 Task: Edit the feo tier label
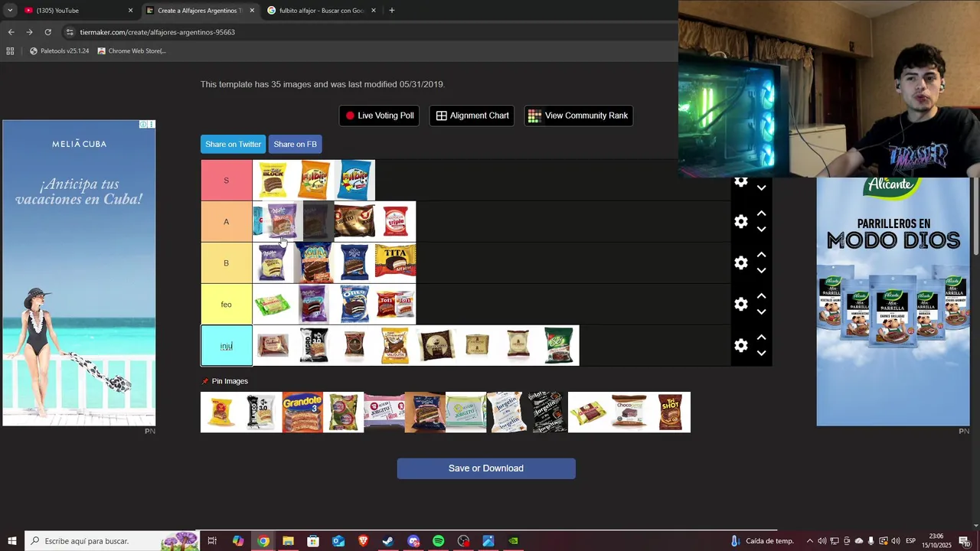point(226,305)
